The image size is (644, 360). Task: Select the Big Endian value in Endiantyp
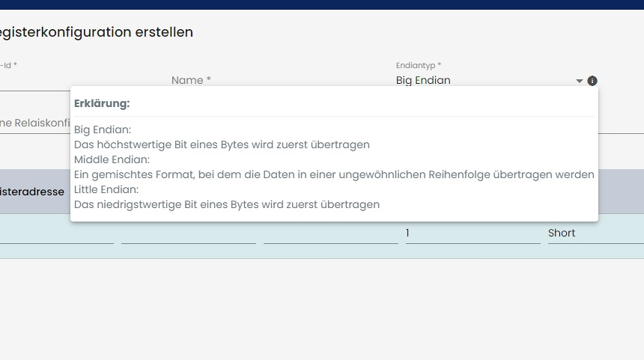(423, 80)
